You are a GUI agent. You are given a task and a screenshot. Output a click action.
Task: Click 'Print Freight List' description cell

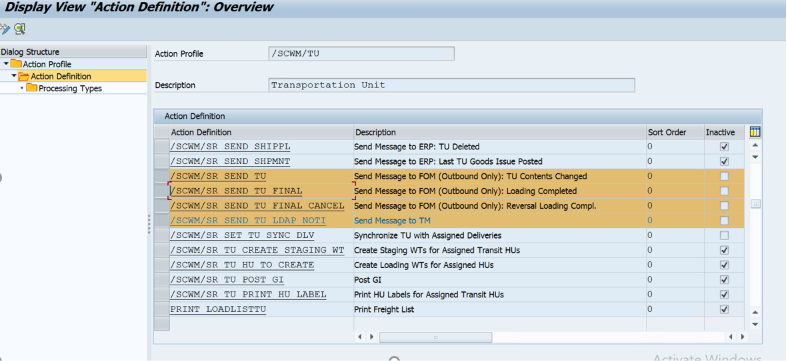click(499, 309)
